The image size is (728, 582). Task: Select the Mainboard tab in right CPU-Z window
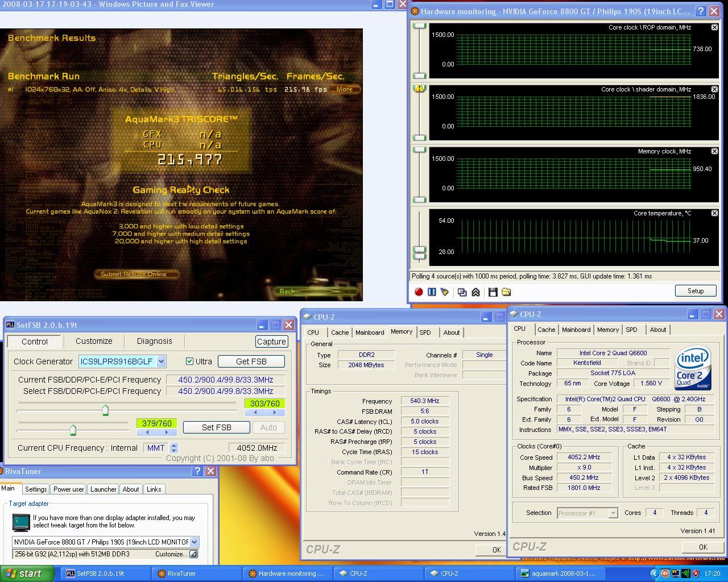(576, 330)
